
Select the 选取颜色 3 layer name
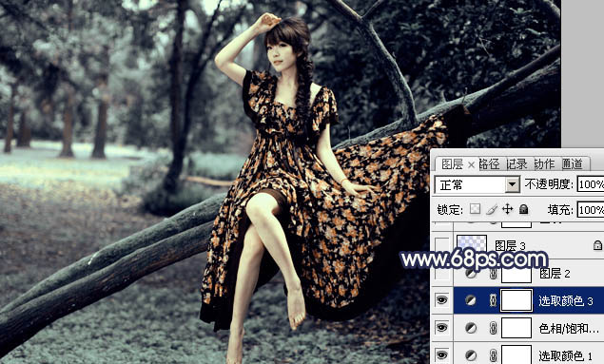(566, 301)
